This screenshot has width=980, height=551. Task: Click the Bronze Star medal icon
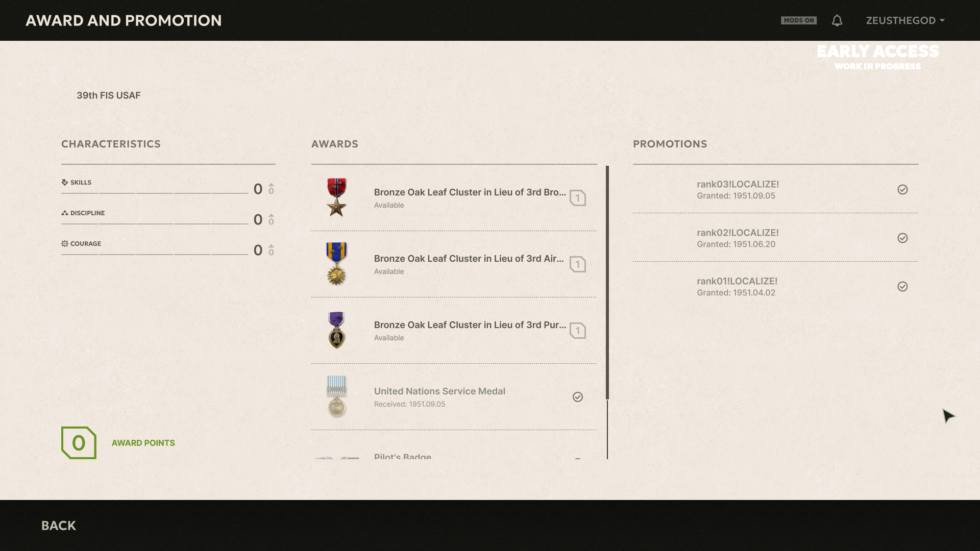click(x=337, y=197)
